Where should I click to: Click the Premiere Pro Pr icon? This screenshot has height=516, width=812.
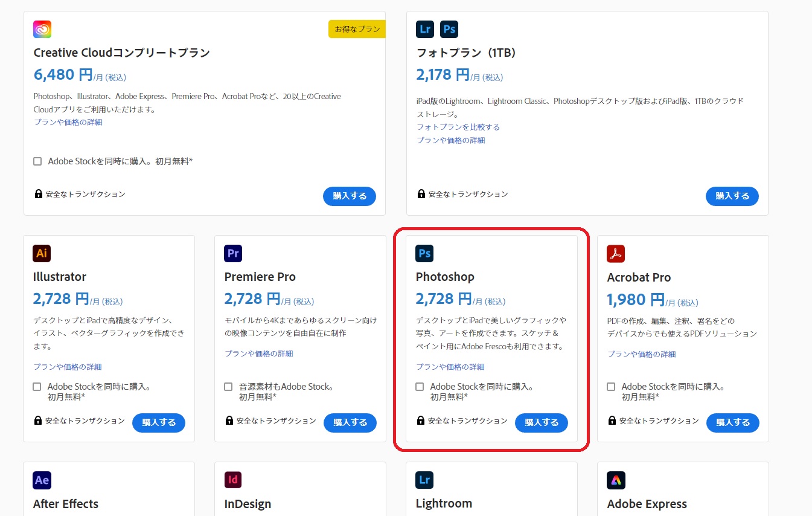coord(233,253)
